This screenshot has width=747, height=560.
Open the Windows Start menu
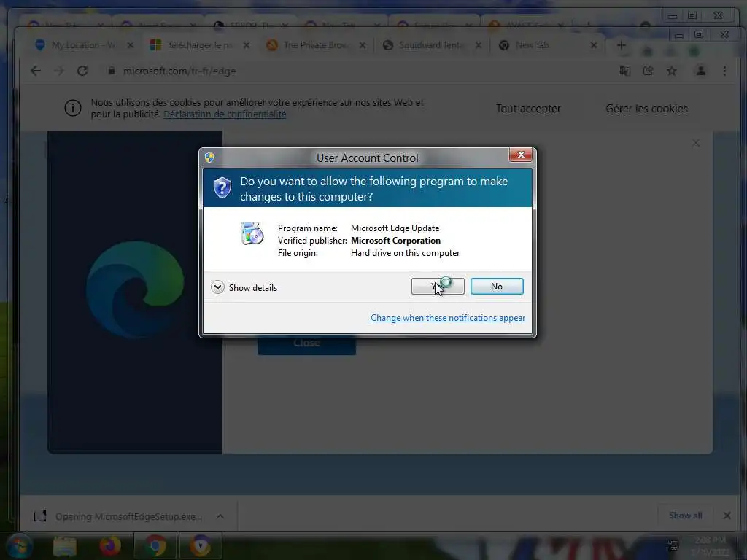tap(19, 545)
